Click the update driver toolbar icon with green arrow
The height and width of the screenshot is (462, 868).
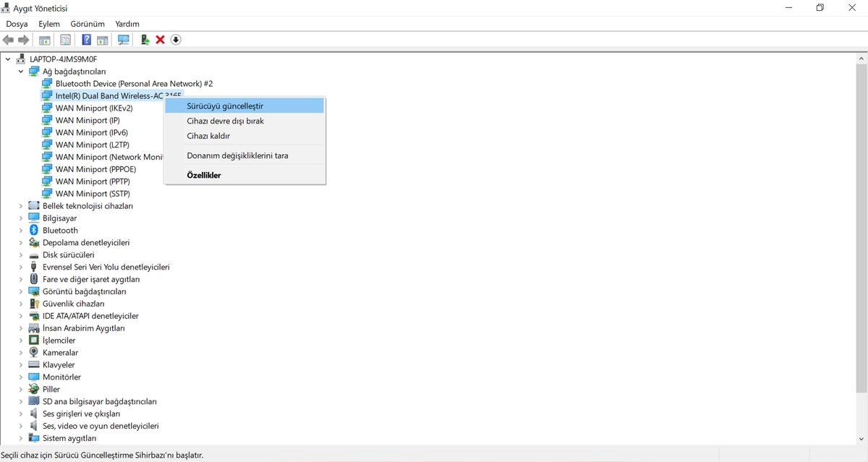pyautogui.click(x=145, y=40)
